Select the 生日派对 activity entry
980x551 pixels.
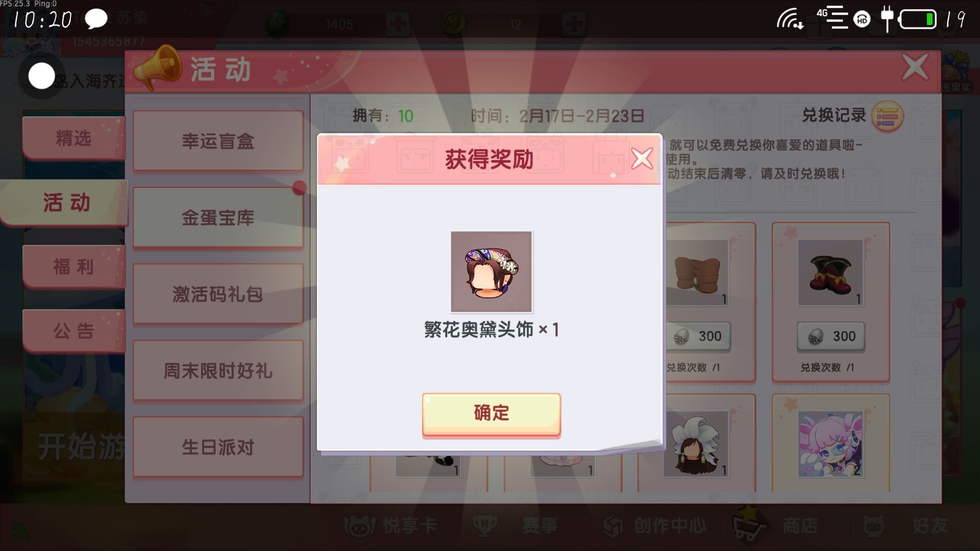(x=218, y=447)
